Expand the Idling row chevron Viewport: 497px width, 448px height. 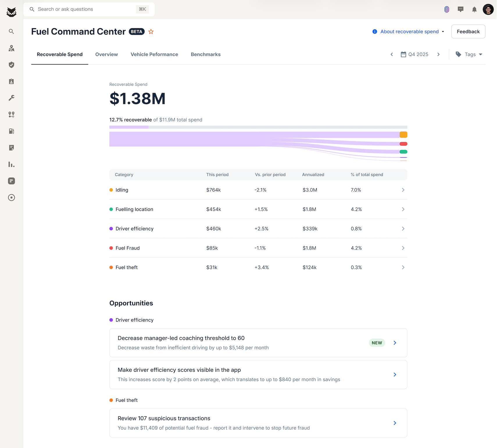403,190
